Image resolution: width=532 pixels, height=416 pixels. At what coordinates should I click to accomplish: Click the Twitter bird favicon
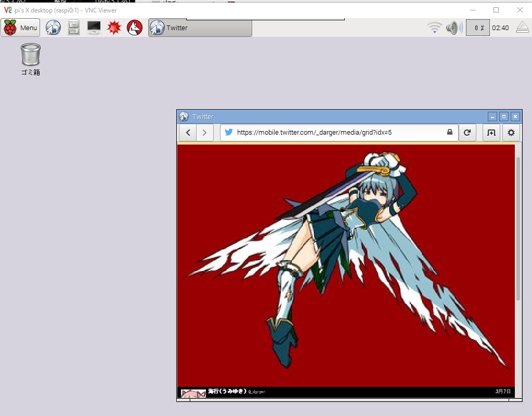tap(229, 132)
